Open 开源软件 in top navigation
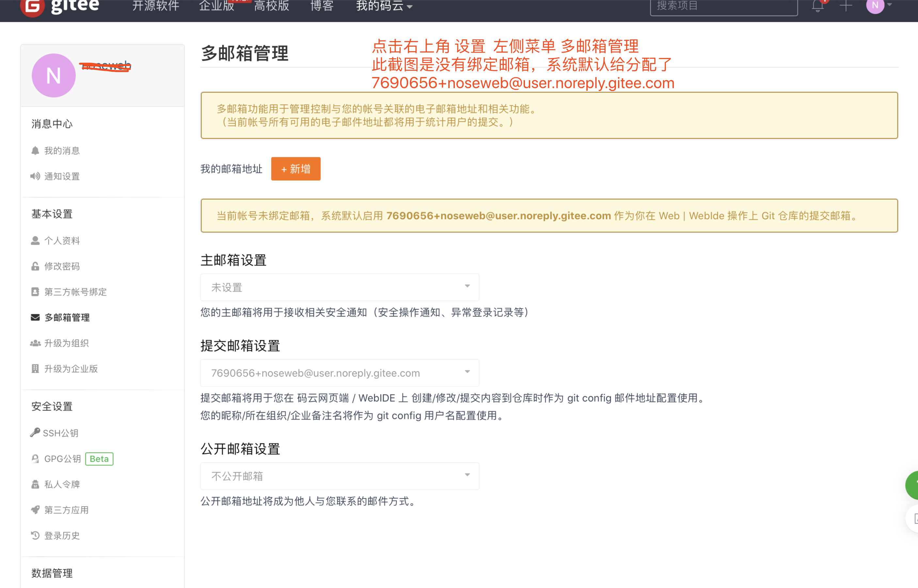 click(x=155, y=6)
